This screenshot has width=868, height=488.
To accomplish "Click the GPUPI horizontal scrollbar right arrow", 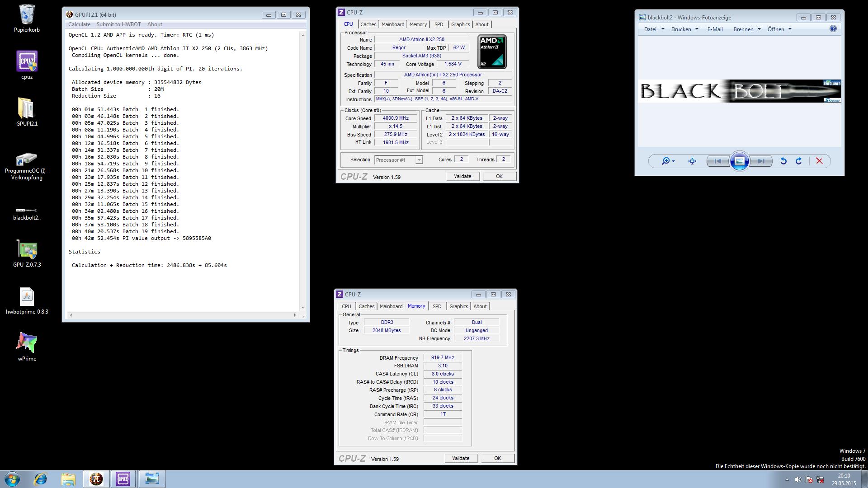I will pos(295,315).
